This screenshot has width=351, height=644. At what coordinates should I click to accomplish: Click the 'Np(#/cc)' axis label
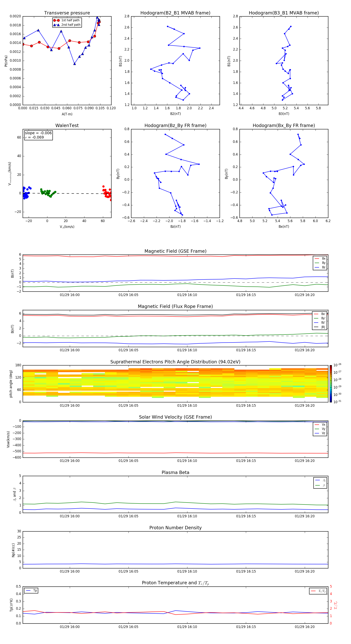[13, 550]
